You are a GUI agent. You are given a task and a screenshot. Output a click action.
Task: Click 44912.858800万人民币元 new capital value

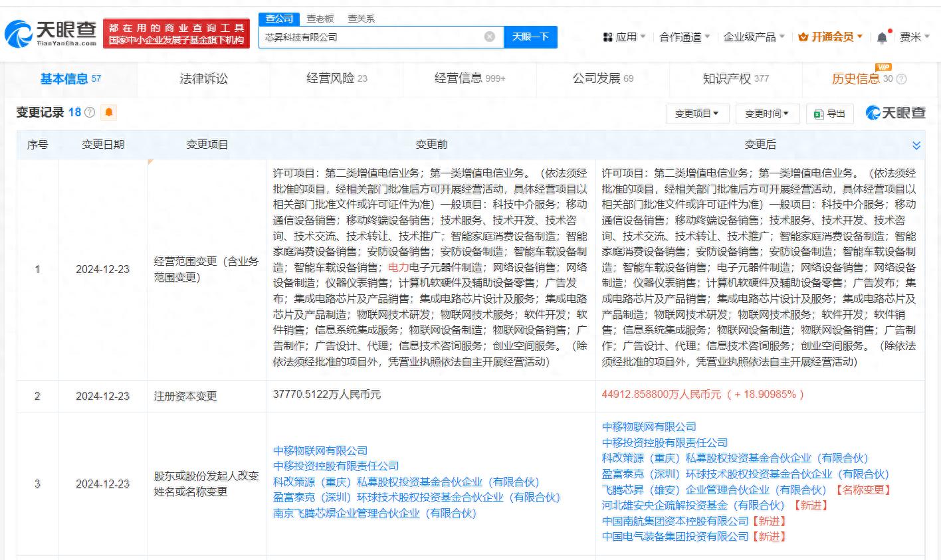[x=661, y=394]
